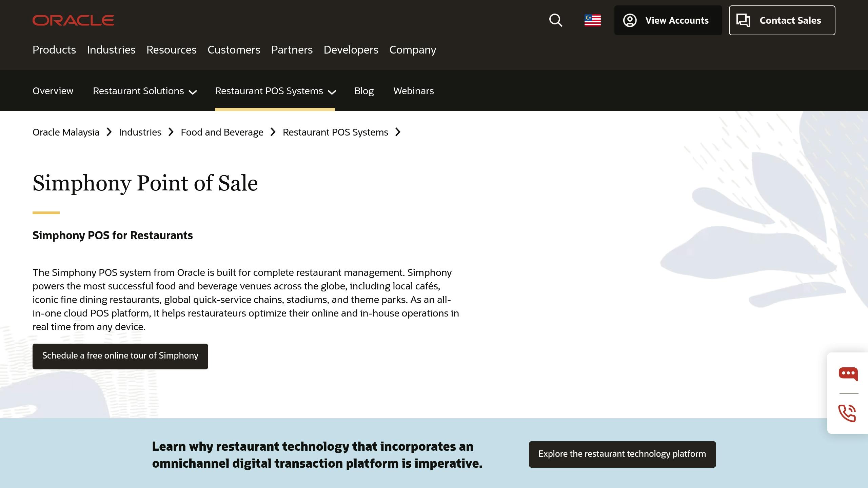This screenshot has width=868, height=488.
Task: Open the Industries top menu
Action: [x=111, y=50]
